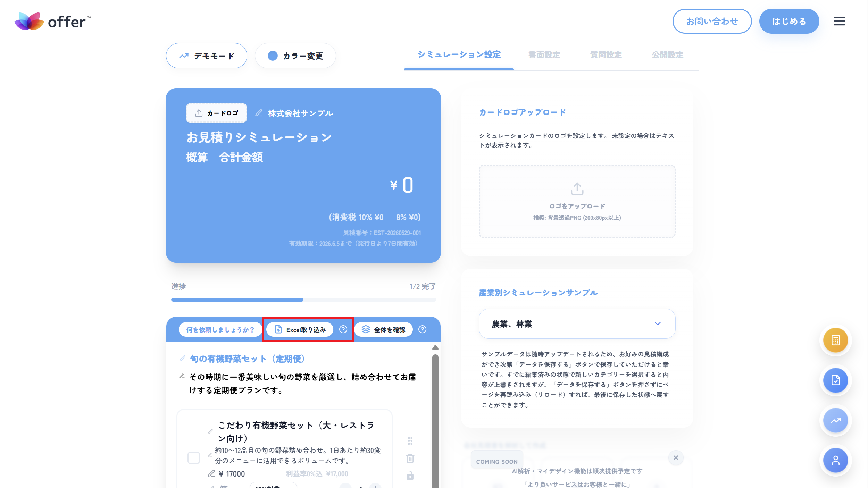This screenshot has height=488, width=868.
Task: Switch to the 公開設定 tab
Action: (x=667, y=55)
